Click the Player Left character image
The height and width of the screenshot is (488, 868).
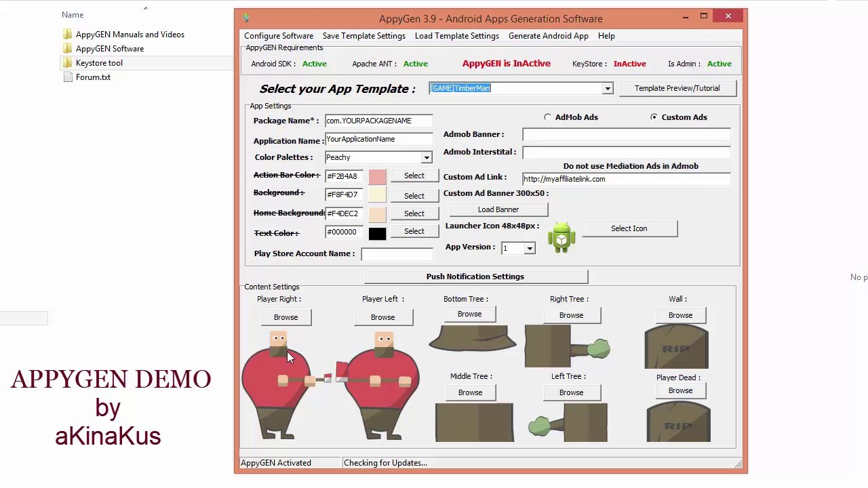(378, 385)
